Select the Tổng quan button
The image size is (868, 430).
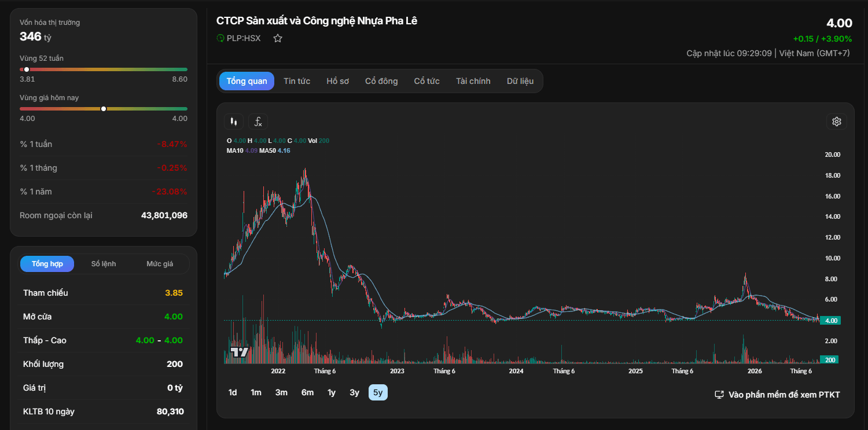tap(247, 81)
